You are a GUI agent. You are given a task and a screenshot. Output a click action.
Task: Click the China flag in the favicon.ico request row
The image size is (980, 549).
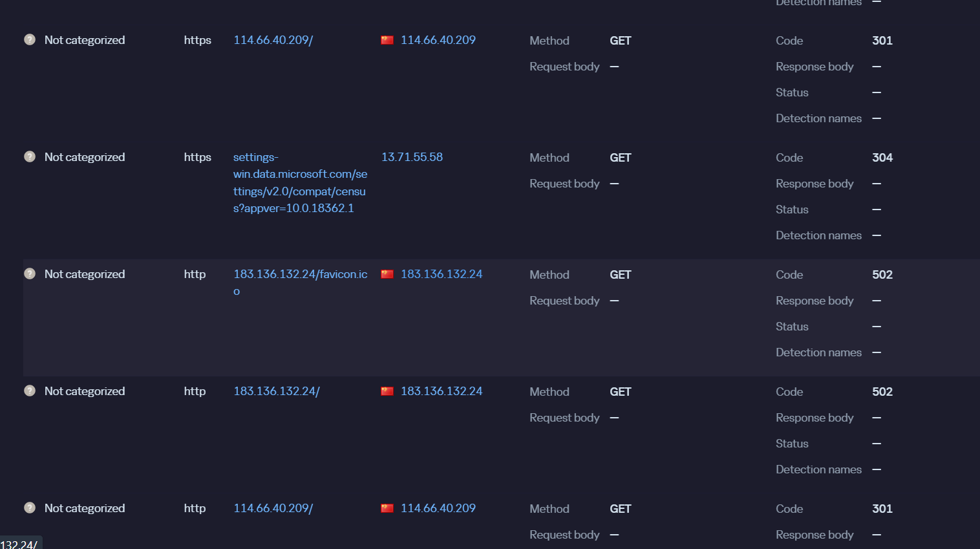pos(387,274)
